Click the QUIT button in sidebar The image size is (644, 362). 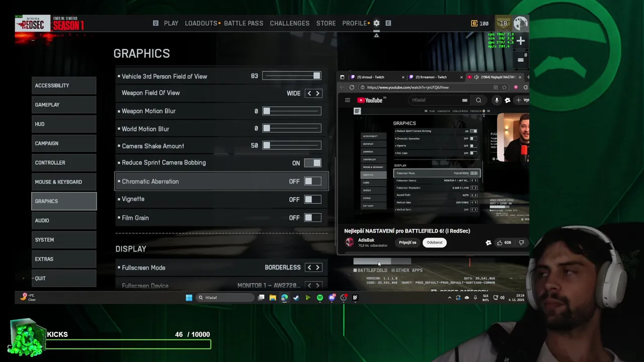coord(64,279)
